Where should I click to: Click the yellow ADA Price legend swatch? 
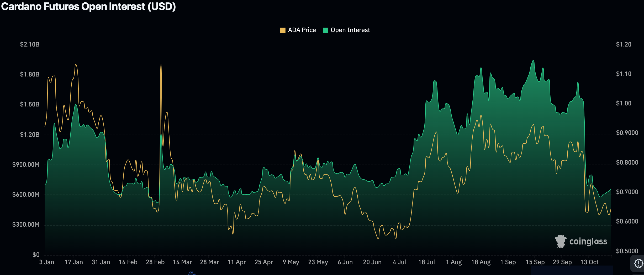pos(283,30)
